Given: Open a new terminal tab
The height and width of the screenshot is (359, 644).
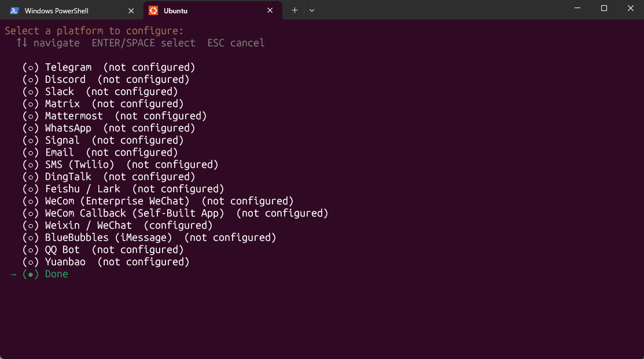Looking at the screenshot, I should 295,10.
